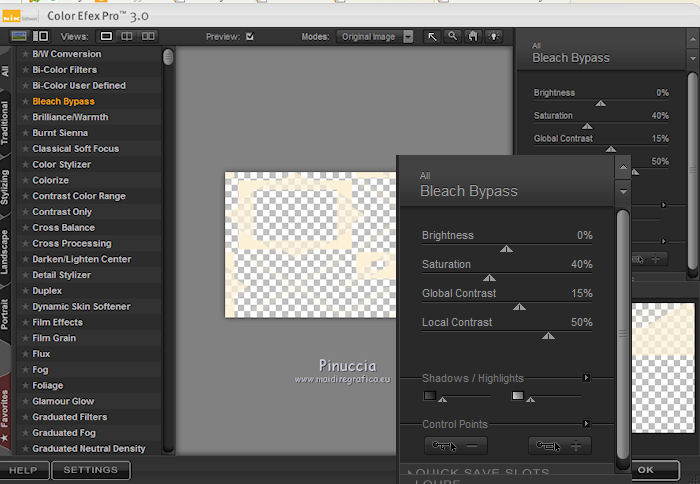Viewport: 700px width, 484px height.
Task: Mark the Film Grain filter as favorite
Action: (x=24, y=338)
